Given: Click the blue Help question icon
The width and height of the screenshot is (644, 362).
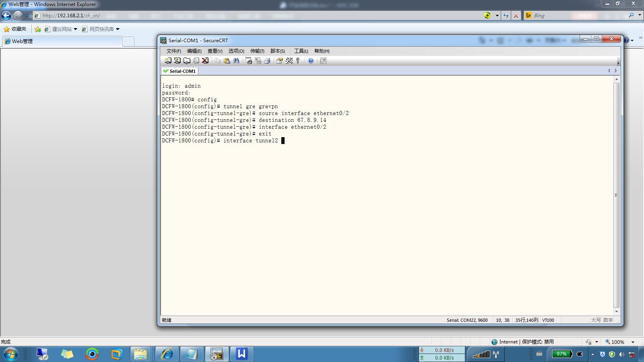Looking at the screenshot, I should 311,61.
